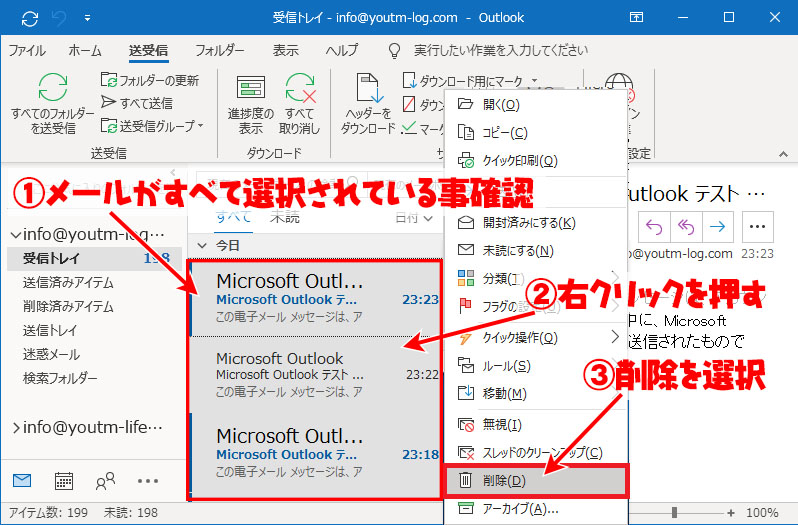Image resolution: width=798 pixels, height=525 pixels.
Task: Open ダウンロード用にマーク dropdown arrow
Action: point(534,81)
